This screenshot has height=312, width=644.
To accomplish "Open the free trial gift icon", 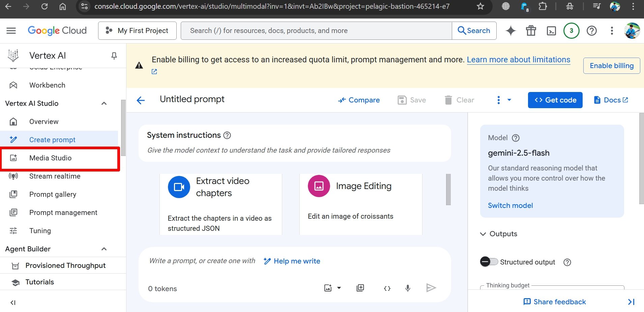I will (531, 31).
